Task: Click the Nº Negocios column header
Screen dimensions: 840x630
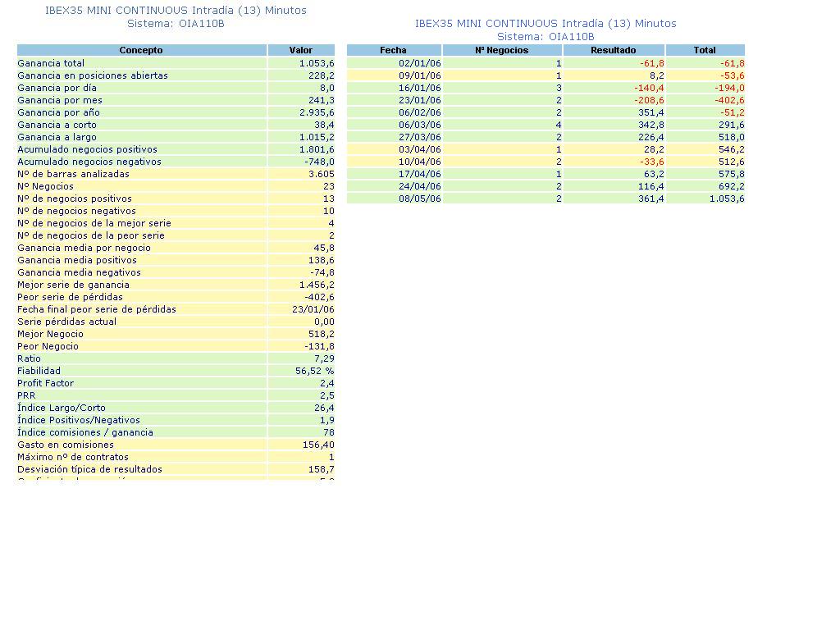Action: [x=502, y=50]
